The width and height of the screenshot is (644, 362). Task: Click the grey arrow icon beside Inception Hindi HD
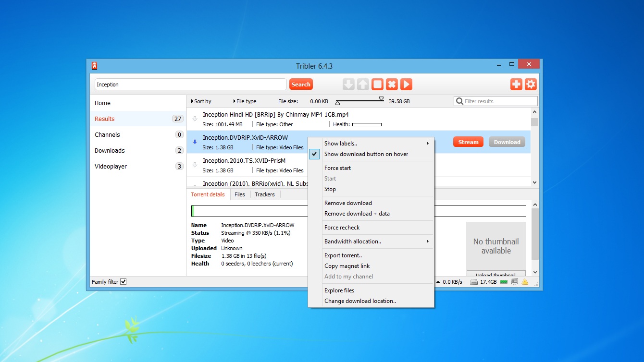click(x=195, y=119)
